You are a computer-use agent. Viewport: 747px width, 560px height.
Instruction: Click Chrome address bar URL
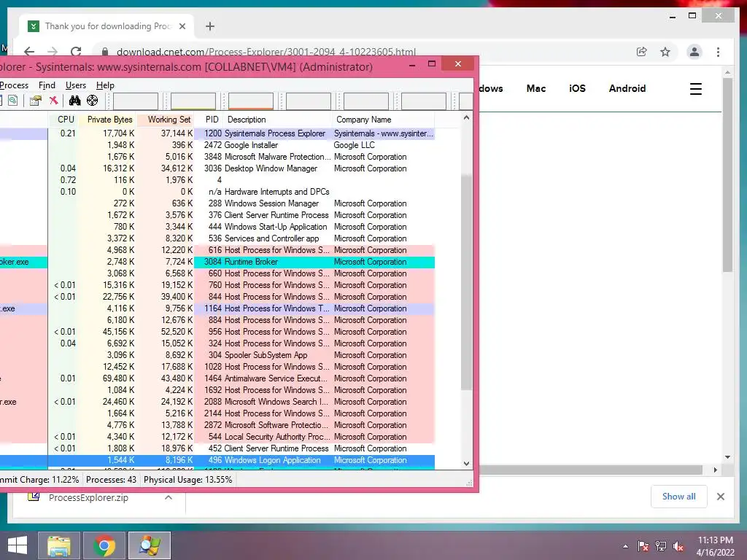266,52
